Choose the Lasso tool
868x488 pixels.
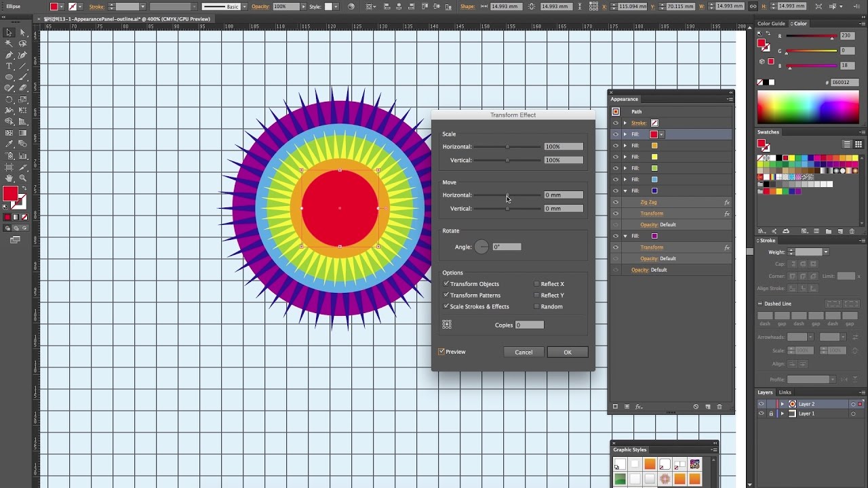coord(22,44)
